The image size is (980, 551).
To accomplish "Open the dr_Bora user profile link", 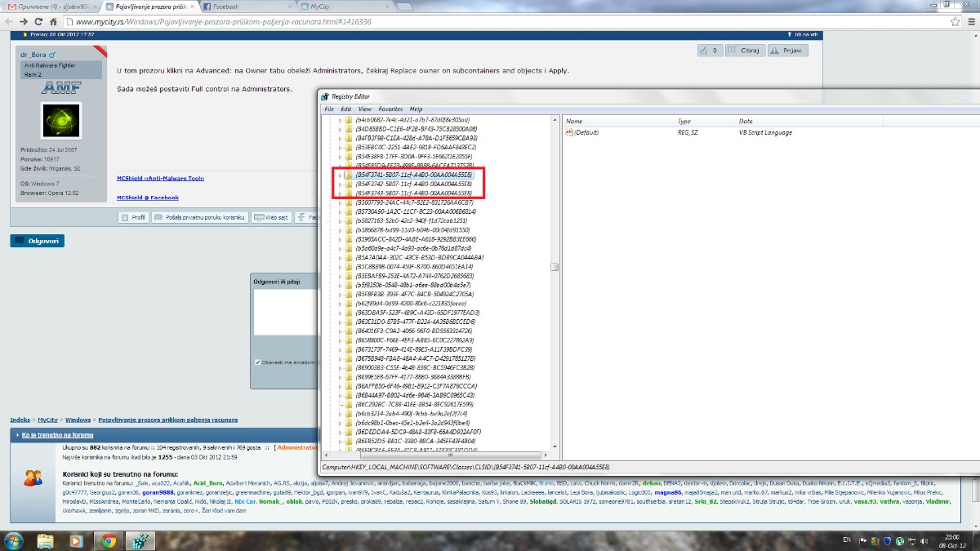I will tap(34, 55).
